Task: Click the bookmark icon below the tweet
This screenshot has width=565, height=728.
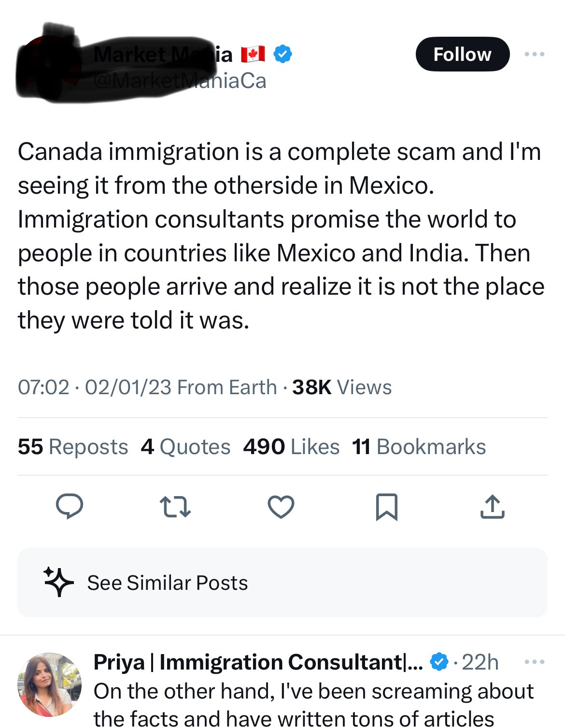Action: [x=386, y=506]
